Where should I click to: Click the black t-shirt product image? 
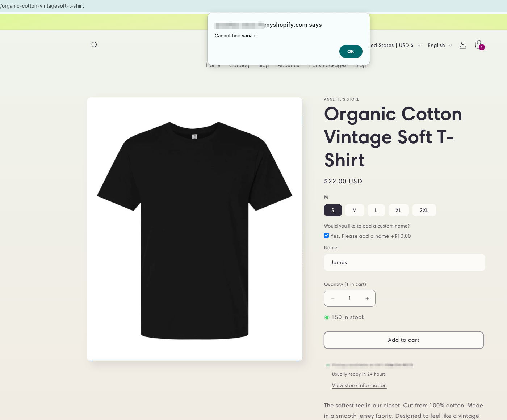194,229
